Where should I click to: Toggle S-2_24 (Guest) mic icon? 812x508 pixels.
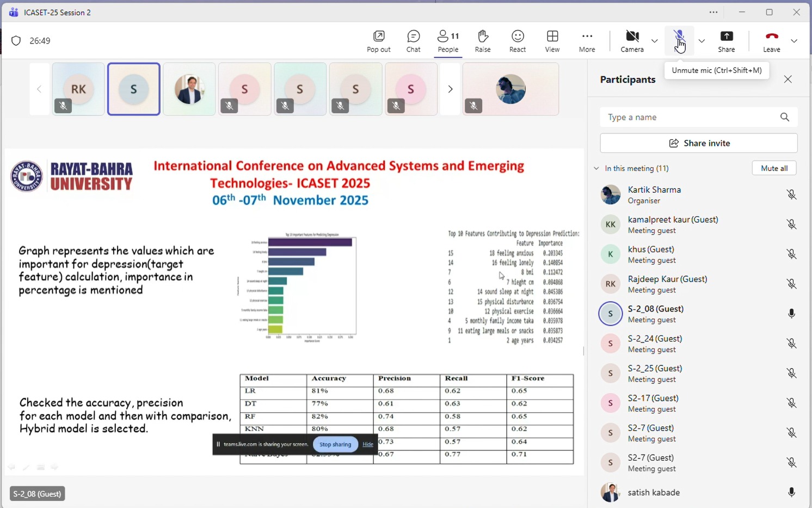tap(791, 344)
